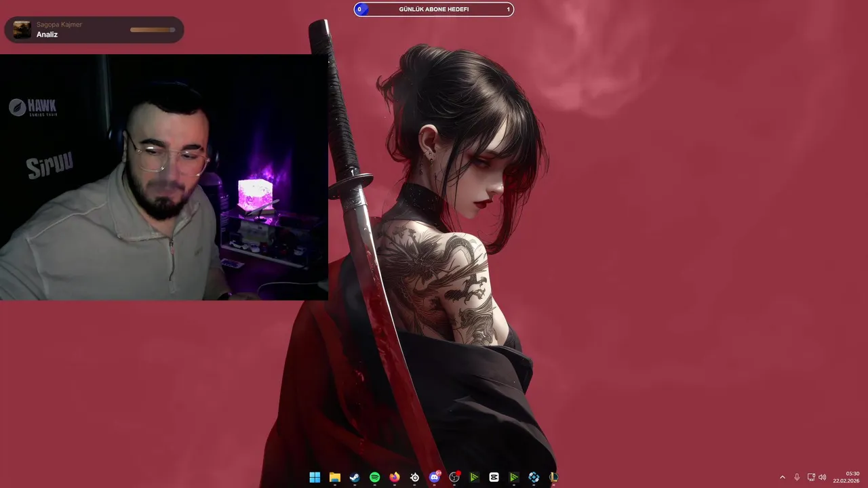Screen dimensions: 868x488
Task: Open File Explorer from the taskbar
Action: [x=334, y=477]
